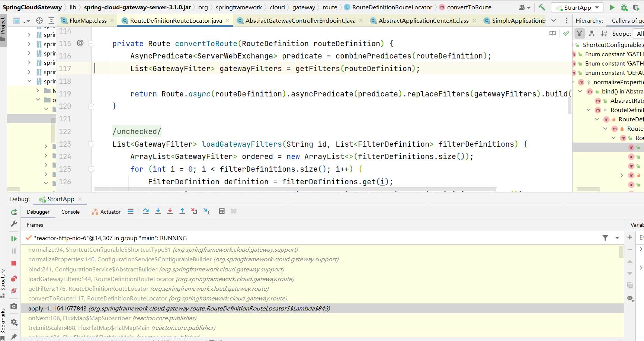Toggle pin tab icon in debug sidebar
The width and height of the screenshot is (644, 341).
click(x=14, y=337)
